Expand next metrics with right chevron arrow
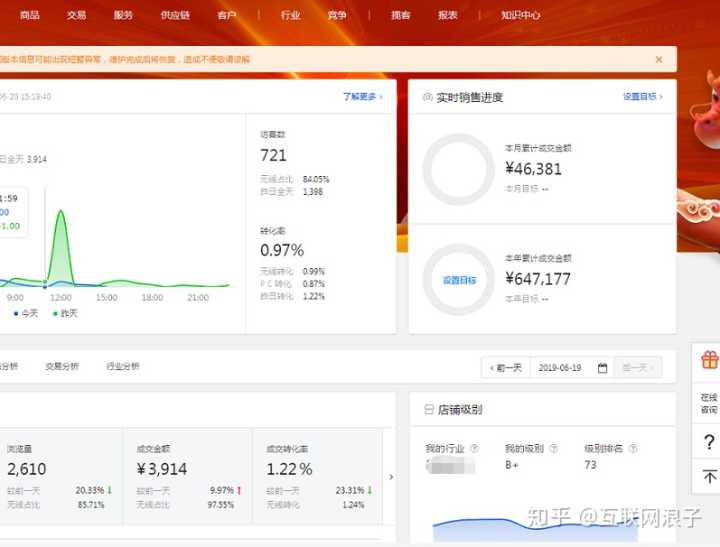The height and width of the screenshot is (547, 720). (x=391, y=477)
